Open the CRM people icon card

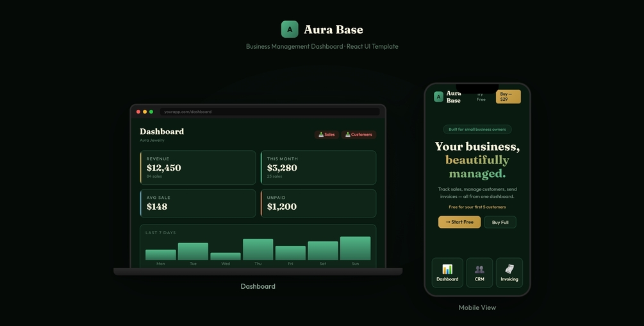[479, 273]
